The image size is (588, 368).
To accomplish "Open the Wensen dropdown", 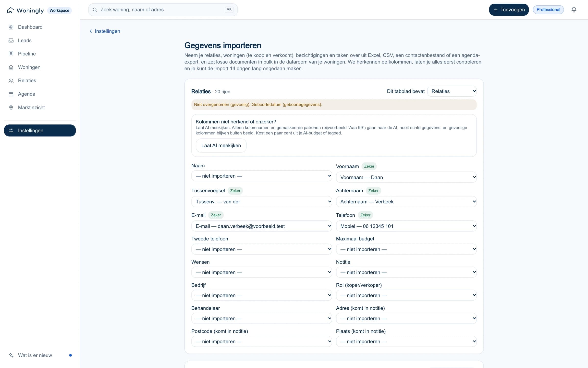I will [261, 272].
